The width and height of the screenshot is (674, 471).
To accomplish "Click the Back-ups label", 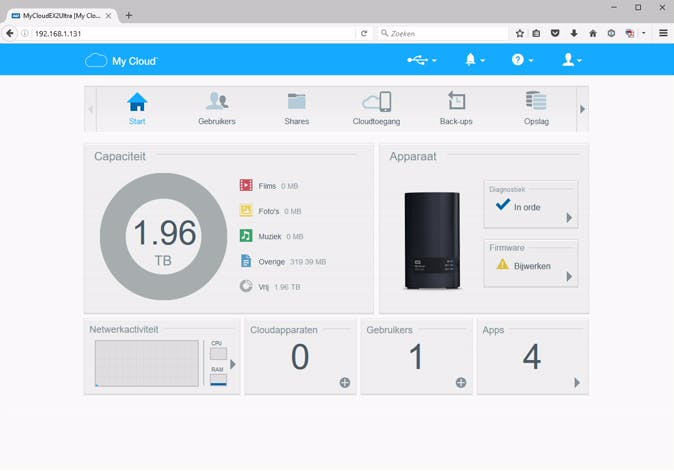I will 456,121.
